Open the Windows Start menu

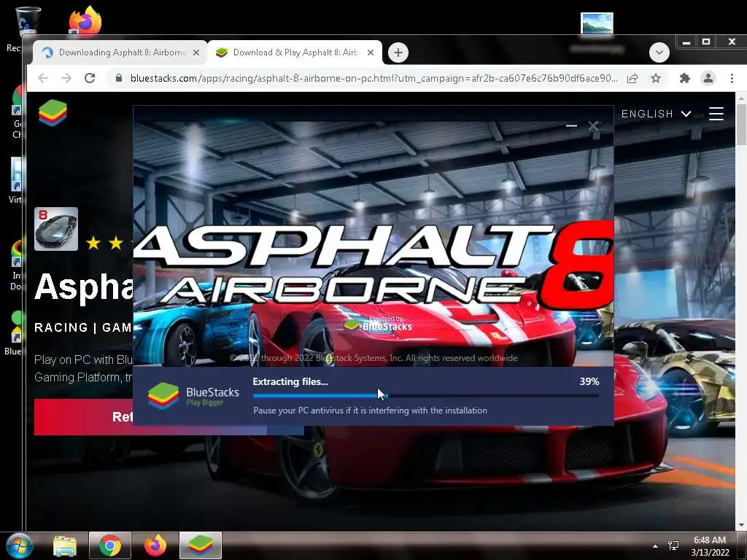19,545
